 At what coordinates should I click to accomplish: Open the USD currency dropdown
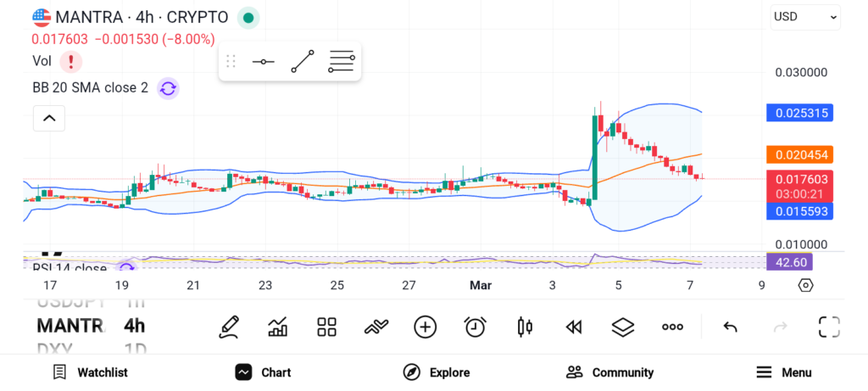805,17
